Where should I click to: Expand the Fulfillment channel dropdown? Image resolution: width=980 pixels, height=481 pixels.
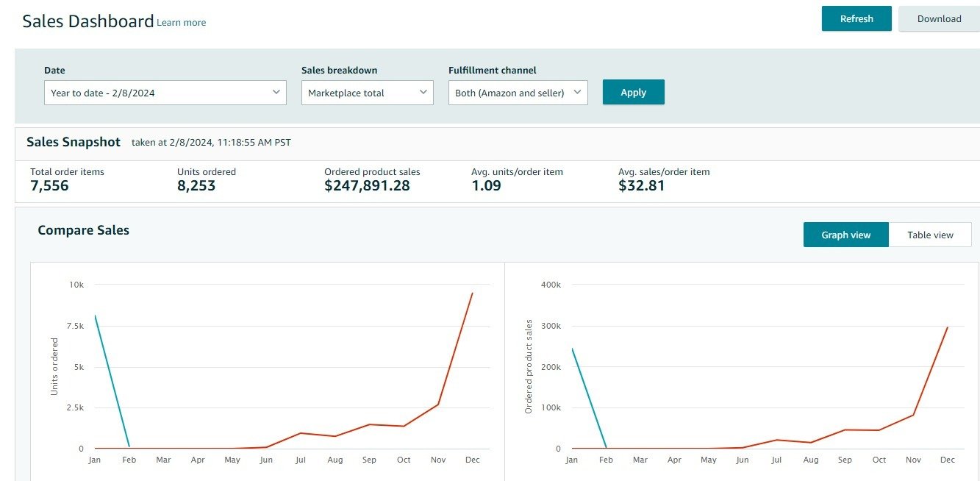point(518,93)
